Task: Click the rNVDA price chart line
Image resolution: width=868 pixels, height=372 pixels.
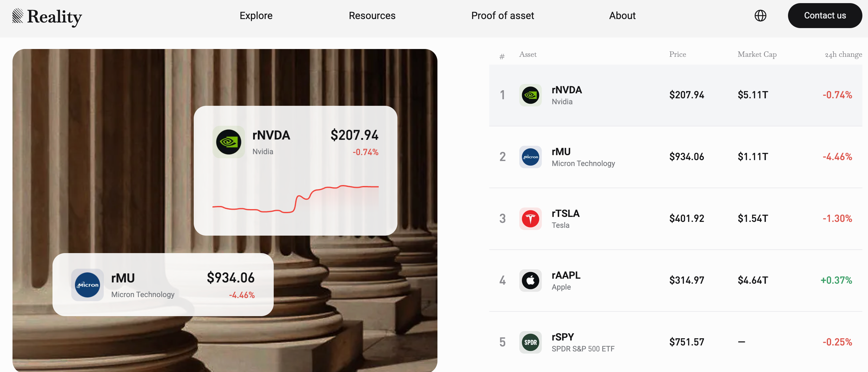Action: (296, 199)
